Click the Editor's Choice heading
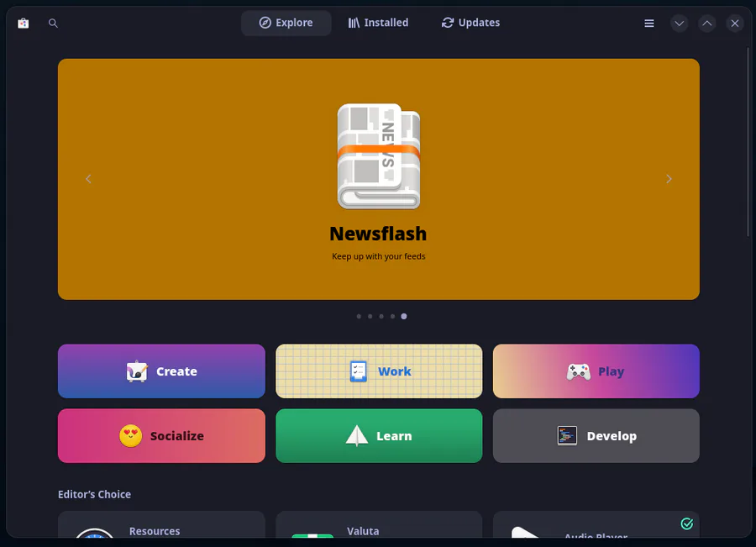 point(94,494)
